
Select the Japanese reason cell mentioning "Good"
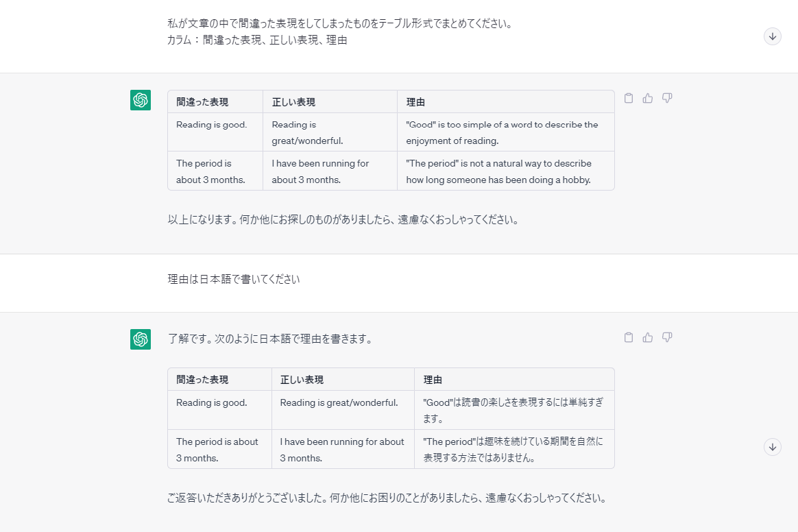(513, 409)
